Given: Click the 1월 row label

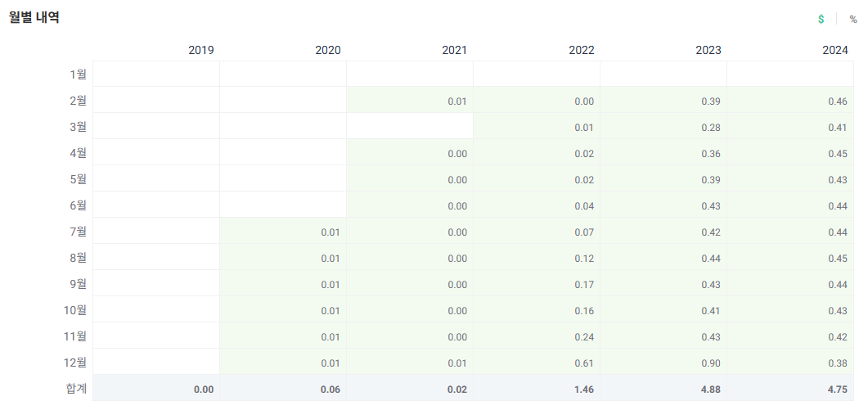Looking at the screenshot, I should point(78,74).
